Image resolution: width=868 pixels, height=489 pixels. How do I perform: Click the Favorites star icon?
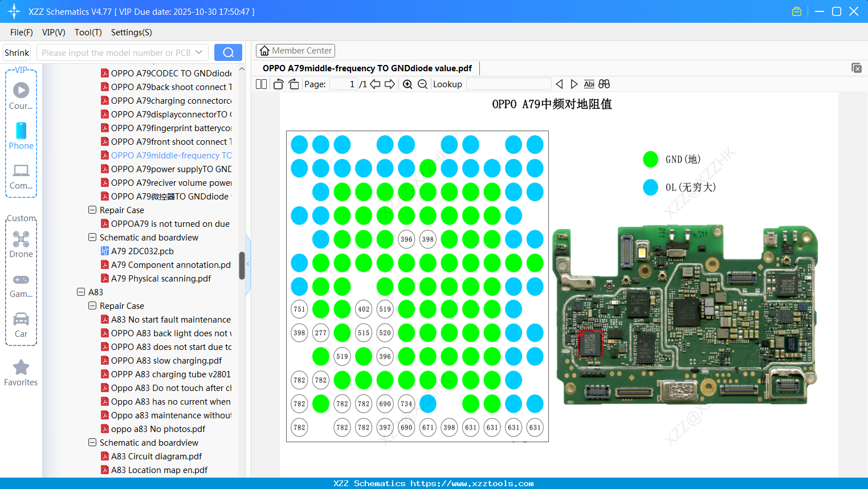click(x=21, y=368)
